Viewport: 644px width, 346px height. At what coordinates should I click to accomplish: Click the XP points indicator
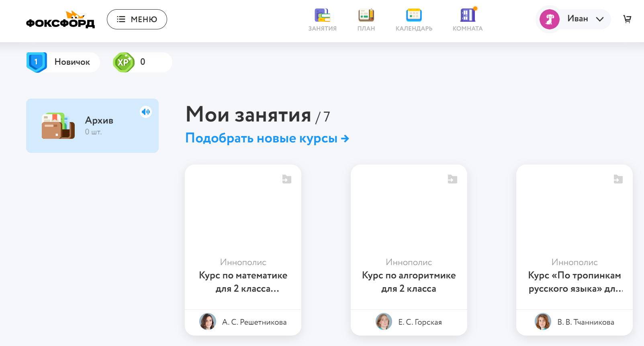coord(142,62)
